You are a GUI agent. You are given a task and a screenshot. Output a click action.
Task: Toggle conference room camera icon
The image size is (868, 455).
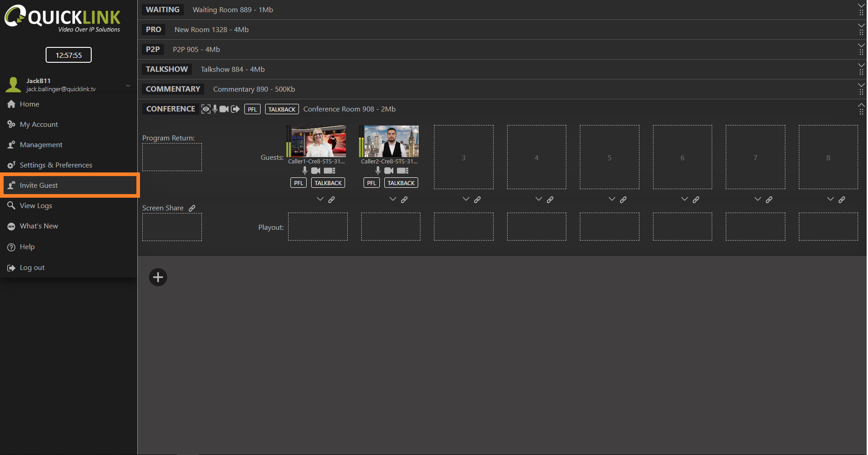click(x=224, y=109)
